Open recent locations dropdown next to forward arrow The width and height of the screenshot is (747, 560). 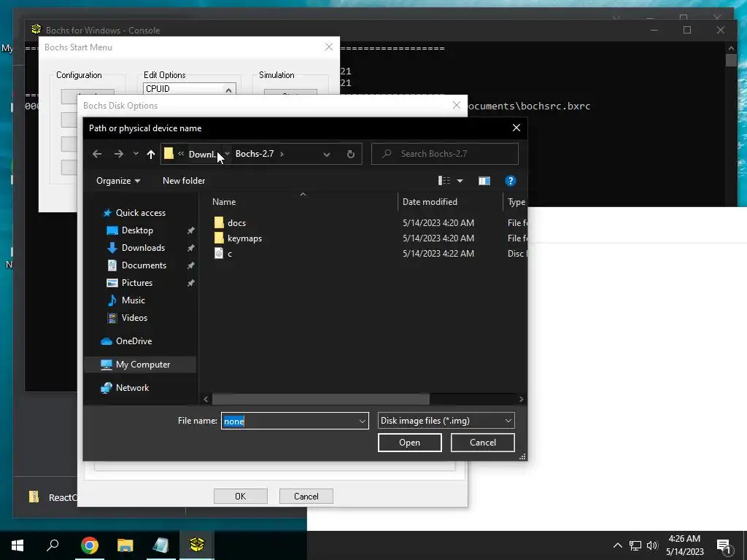136,154
